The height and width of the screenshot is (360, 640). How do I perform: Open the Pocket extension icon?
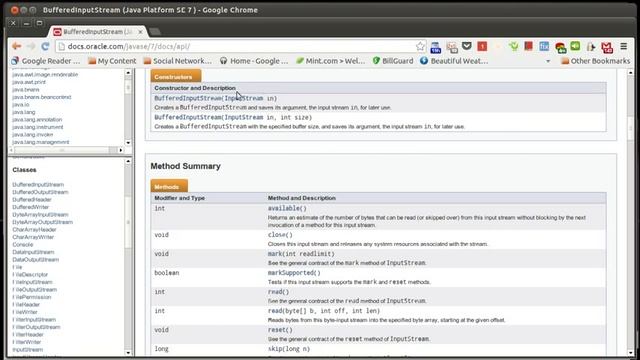467,46
